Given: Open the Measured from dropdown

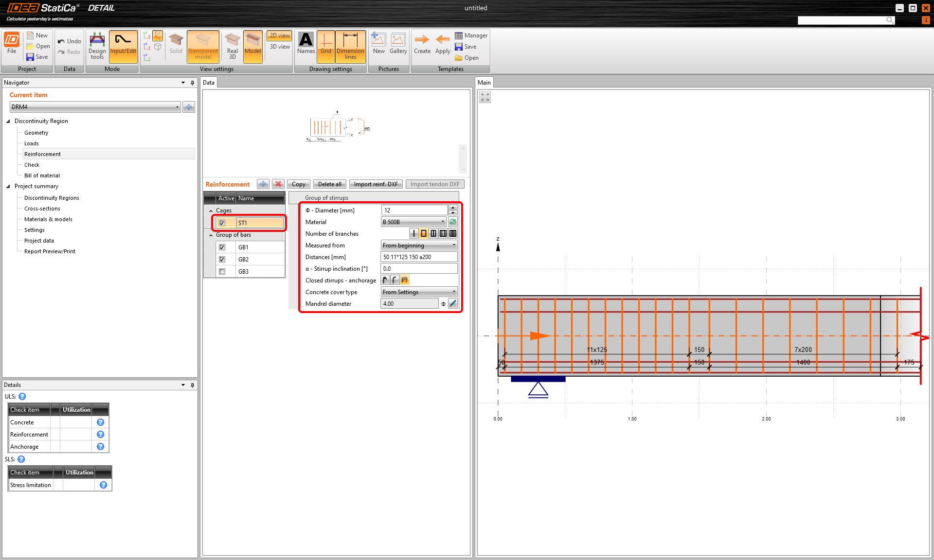Looking at the screenshot, I should [x=418, y=245].
